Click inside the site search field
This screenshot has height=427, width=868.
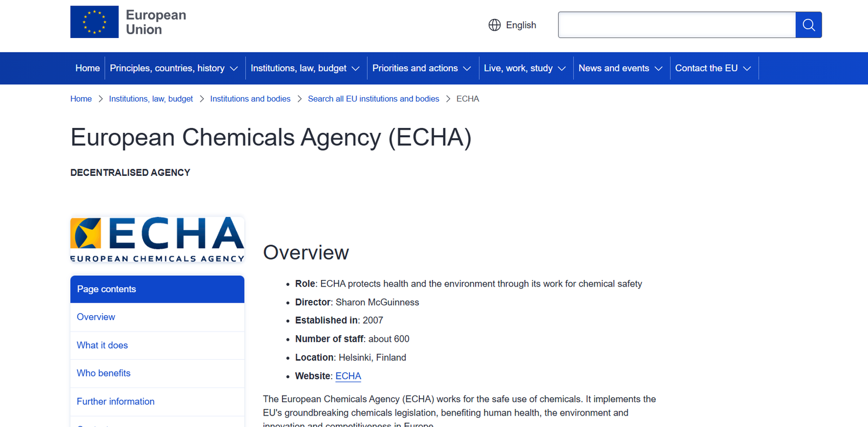point(676,25)
